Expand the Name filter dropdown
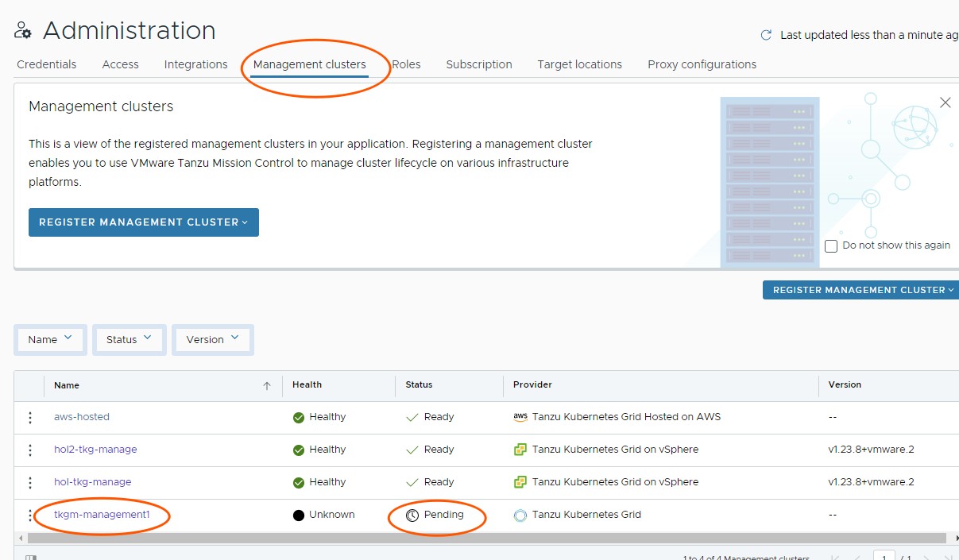This screenshot has width=959, height=560. (51, 339)
